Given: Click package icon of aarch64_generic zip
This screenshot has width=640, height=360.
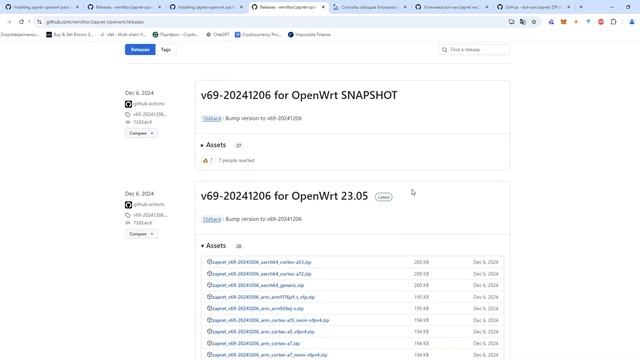Looking at the screenshot, I should (209, 285).
